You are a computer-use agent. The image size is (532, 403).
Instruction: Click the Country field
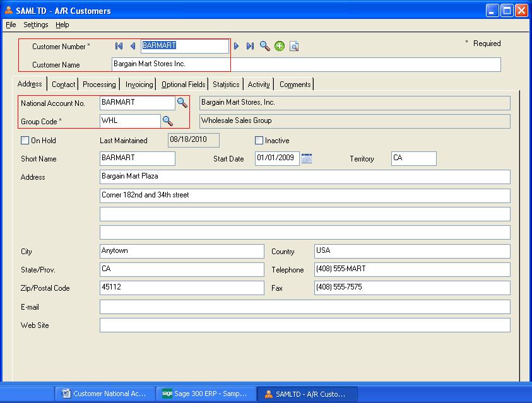click(412, 251)
